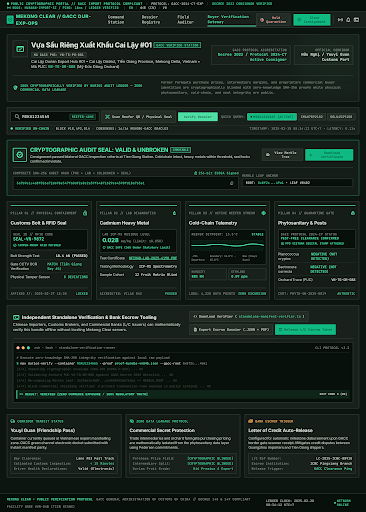
Task: Click the Hold Quarantine button
Action: 274,20
